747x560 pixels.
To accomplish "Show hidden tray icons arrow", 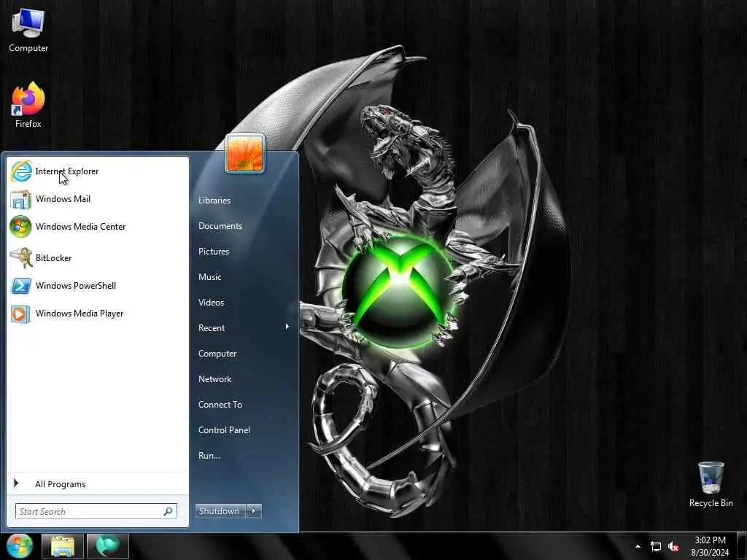I will [638, 546].
